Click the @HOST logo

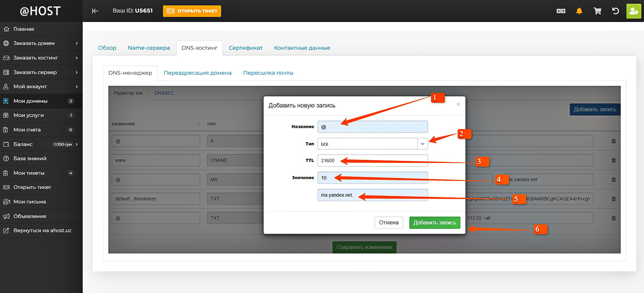[x=40, y=11]
